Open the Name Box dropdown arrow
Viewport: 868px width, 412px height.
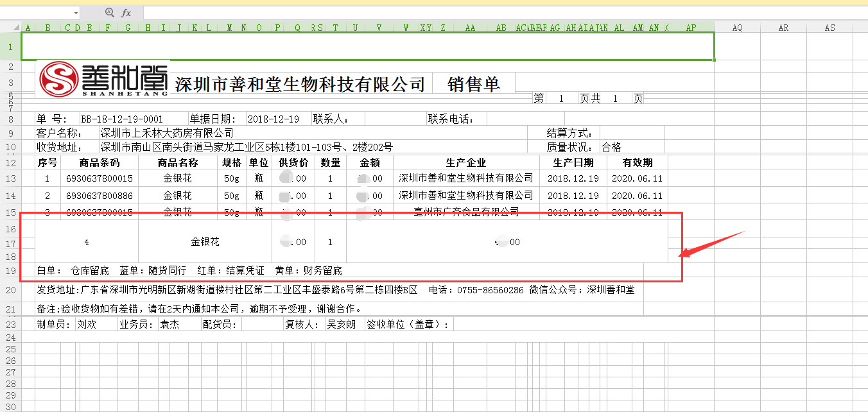(x=76, y=13)
